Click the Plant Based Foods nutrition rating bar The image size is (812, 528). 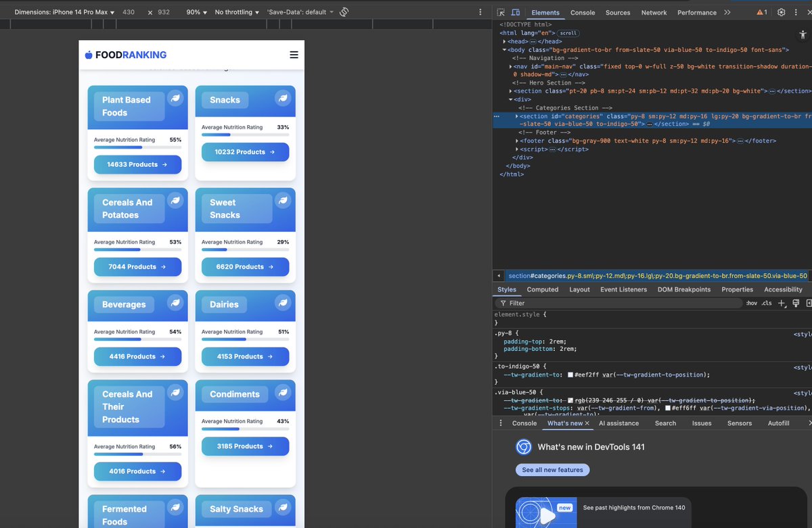coord(137,147)
